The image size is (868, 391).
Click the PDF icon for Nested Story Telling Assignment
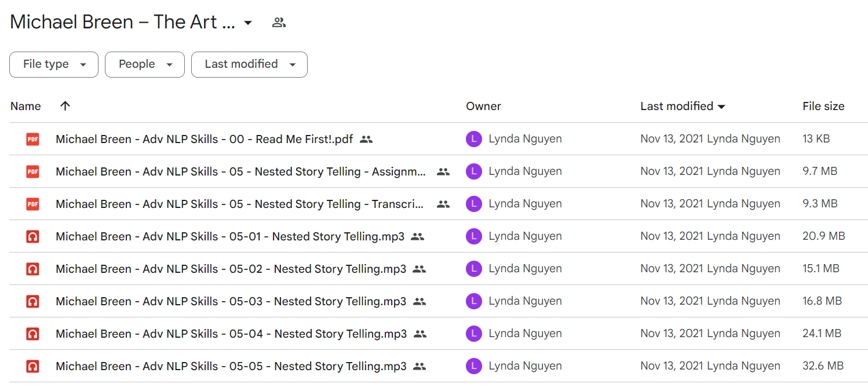pos(32,171)
